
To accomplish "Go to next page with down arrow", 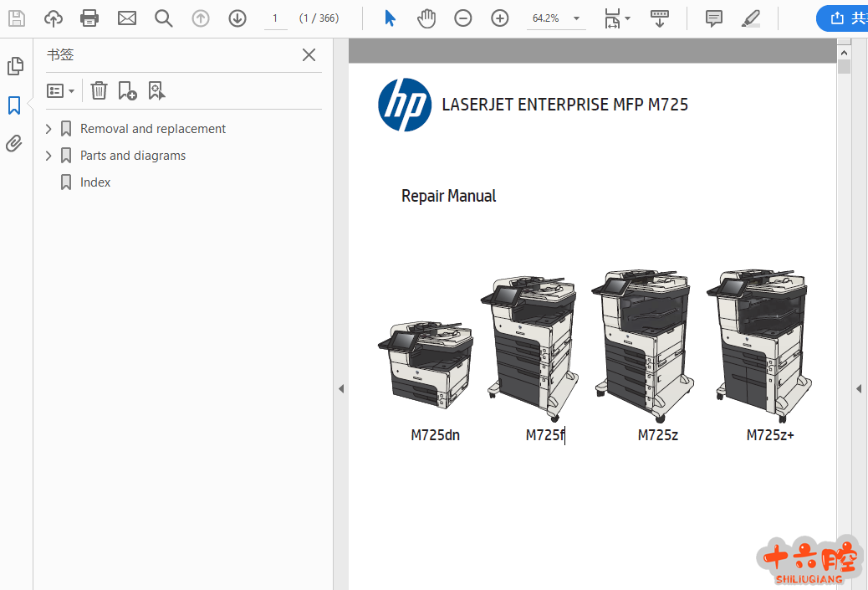I will [237, 18].
